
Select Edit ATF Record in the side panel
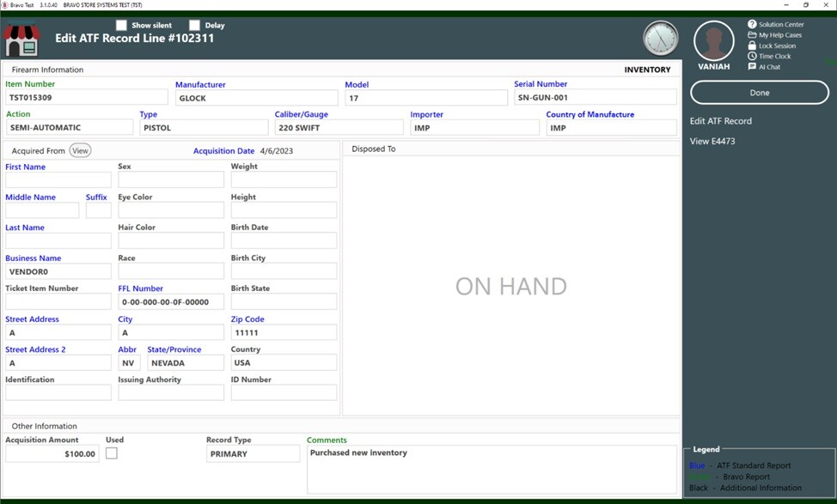[721, 121]
